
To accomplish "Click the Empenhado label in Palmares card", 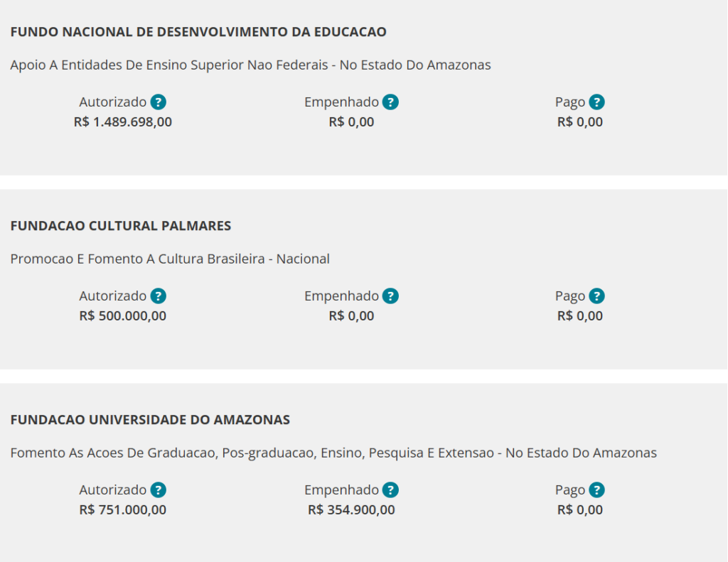I will click(341, 296).
